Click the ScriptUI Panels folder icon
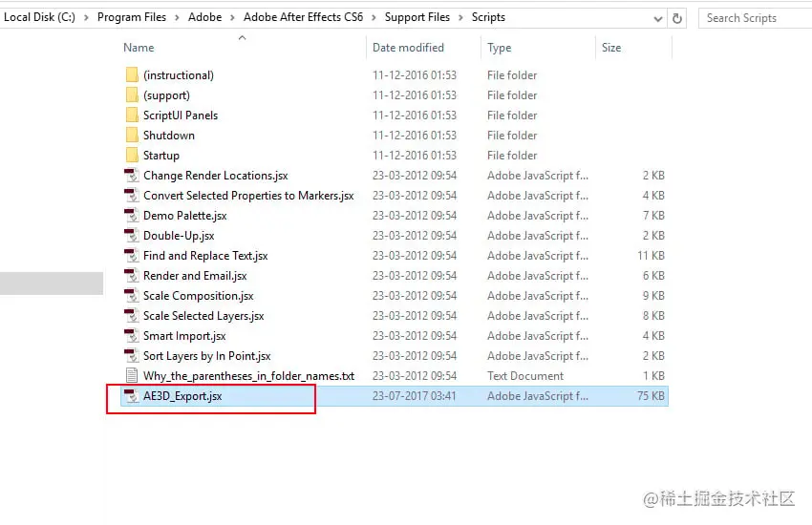The width and height of the screenshot is (812, 525). coord(132,115)
